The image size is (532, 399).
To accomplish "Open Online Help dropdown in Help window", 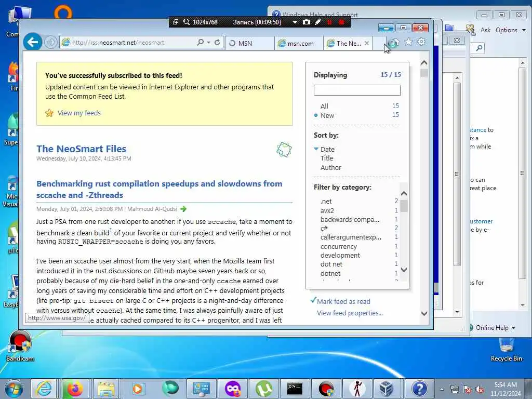I will pos(495,328).
